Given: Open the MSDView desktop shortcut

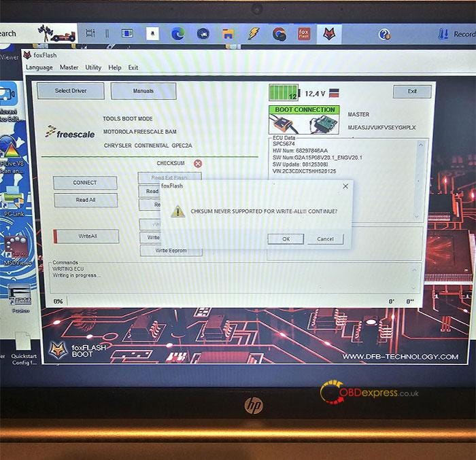Looking at the screenshot, I should [16, 251].
